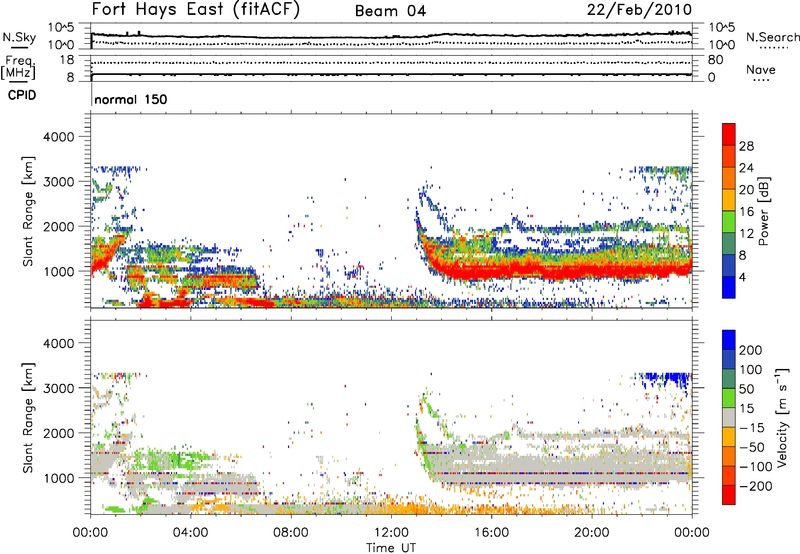Click the '18' frequency axis label

[66, 60]
